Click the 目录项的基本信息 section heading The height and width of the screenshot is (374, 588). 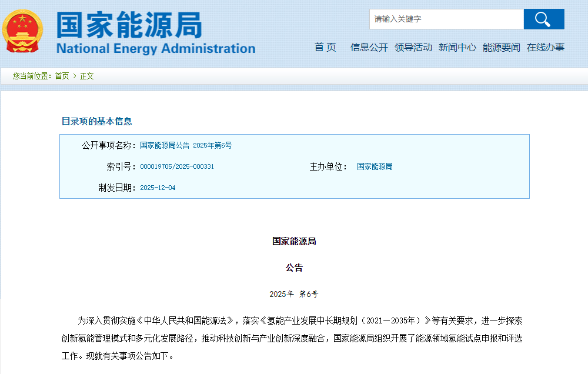[x=97, y=122]
